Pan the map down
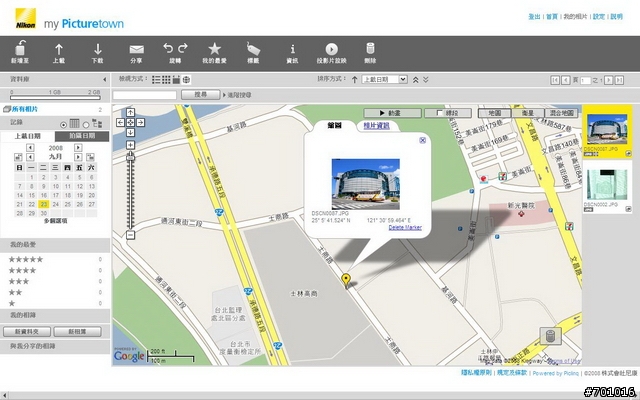The image size is (640, 400). [x=130, y=132]
